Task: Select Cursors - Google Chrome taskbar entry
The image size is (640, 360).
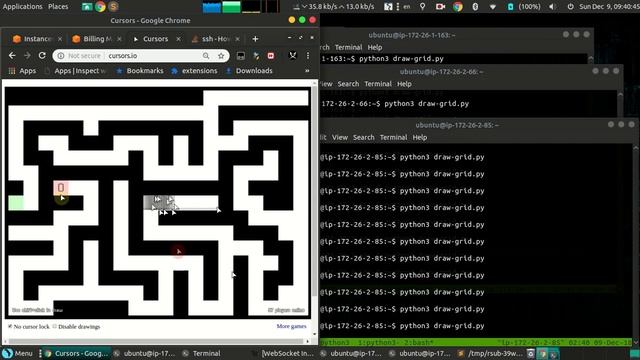Action: point(76,353)
